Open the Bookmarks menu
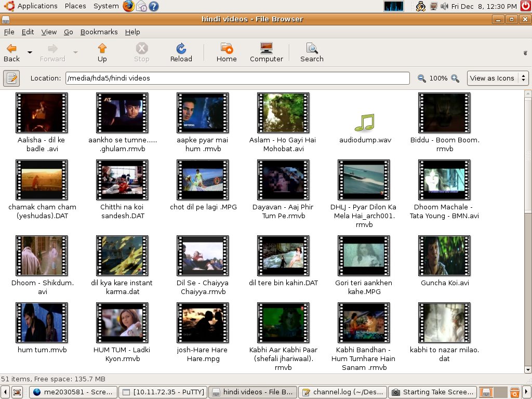Viewport: 532px width, 399px height. pyautogui.click(x=99, y=32)
